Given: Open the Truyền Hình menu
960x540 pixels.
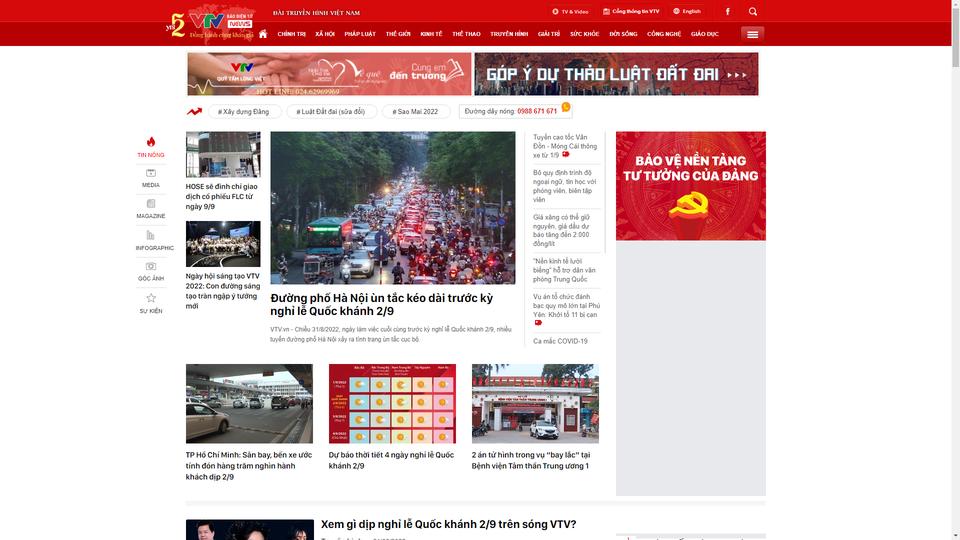Looking at the screenshot, I should [509, 34].
